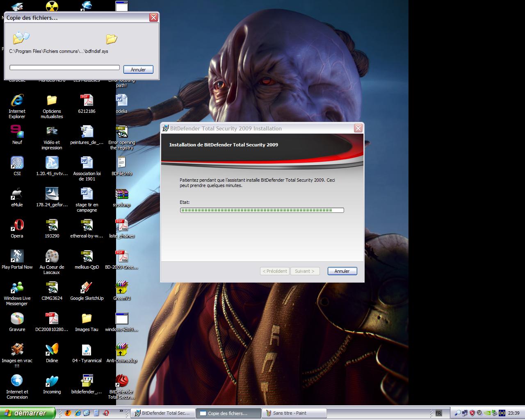Select the BD-2009-Gree... PDF icon

pyautogui.click(x=121, y=259)
